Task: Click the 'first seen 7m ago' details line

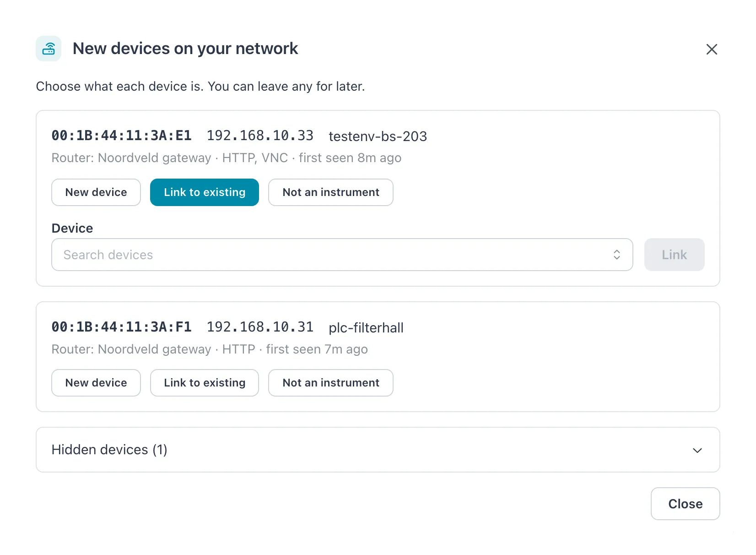Action: [210, 349]
